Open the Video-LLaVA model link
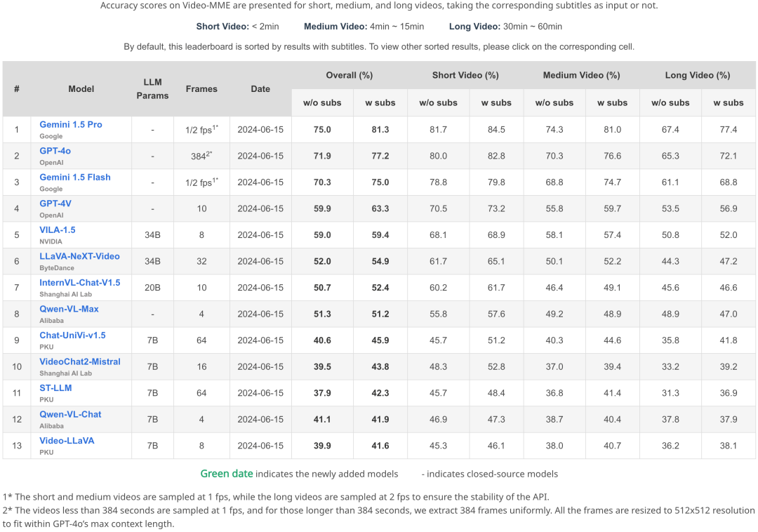 (67, 440)
